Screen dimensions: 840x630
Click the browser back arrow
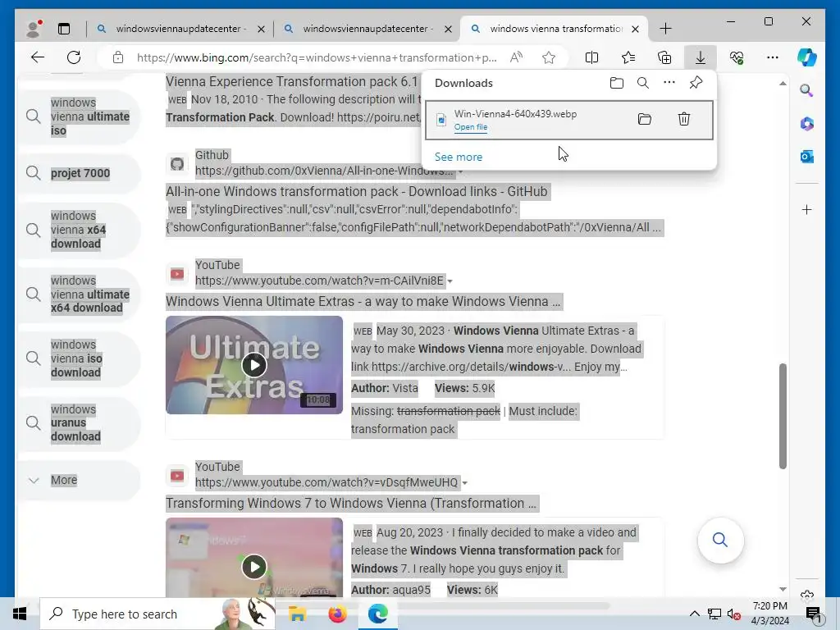click(38, 57)
